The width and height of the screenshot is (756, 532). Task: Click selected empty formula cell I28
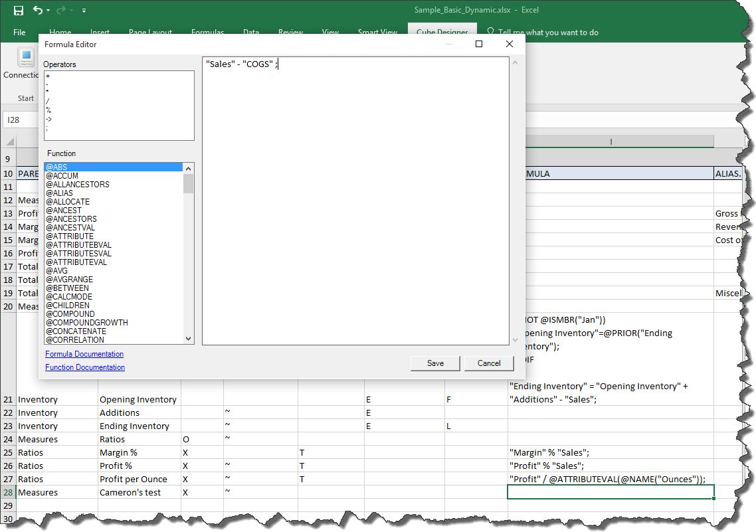[x=611, y=493]
